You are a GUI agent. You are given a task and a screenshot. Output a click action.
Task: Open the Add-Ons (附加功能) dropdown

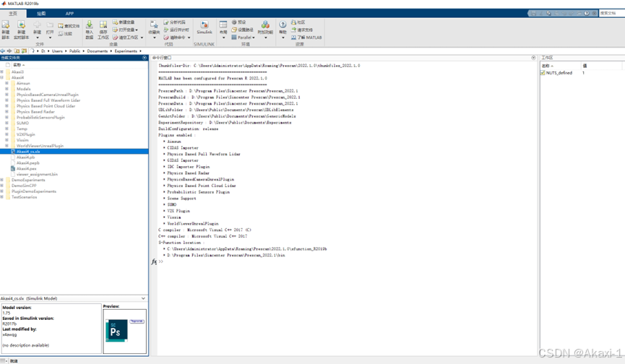tap(265, 38)
